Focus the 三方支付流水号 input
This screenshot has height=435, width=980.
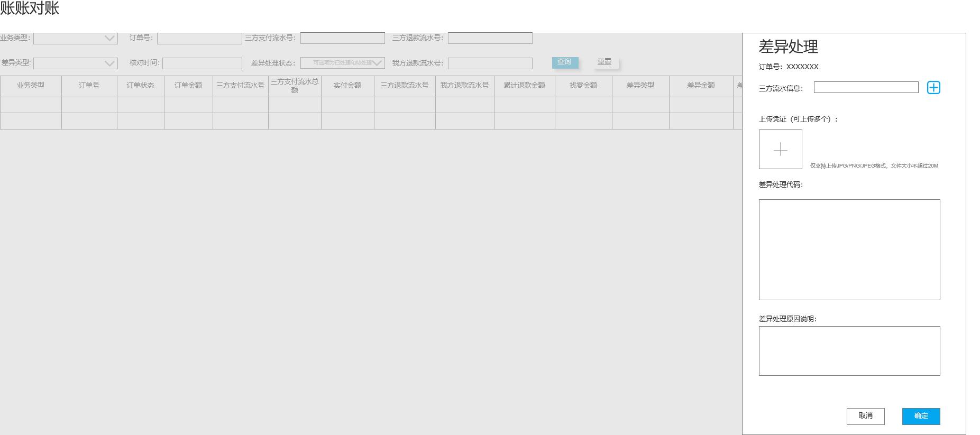click(x=343, y=38)
